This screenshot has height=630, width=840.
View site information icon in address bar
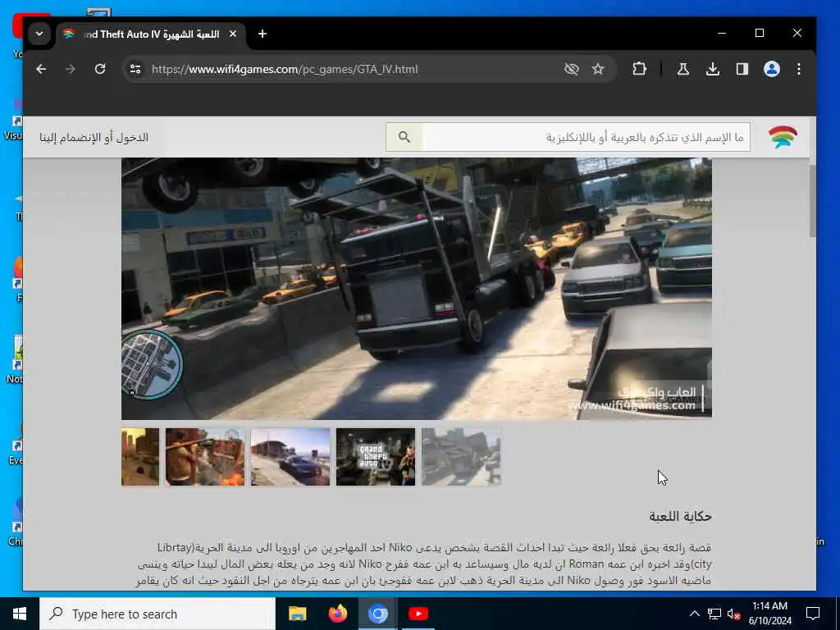(135, 69)
